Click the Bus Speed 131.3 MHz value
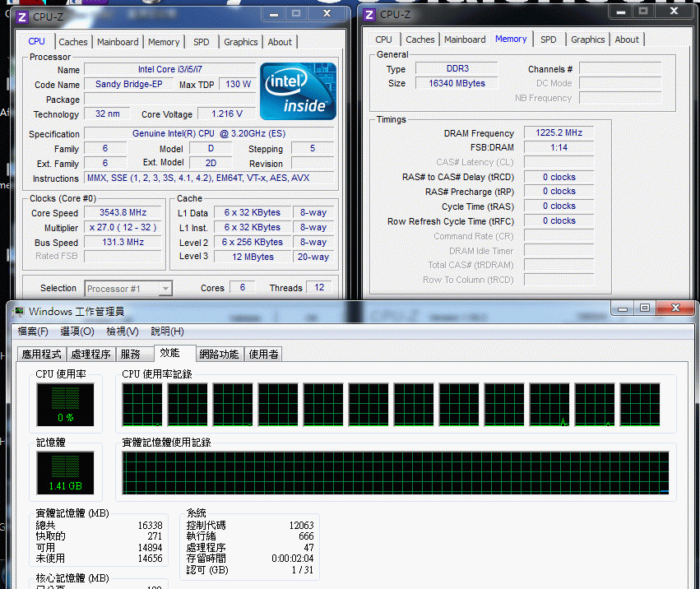 pos(123,242)
